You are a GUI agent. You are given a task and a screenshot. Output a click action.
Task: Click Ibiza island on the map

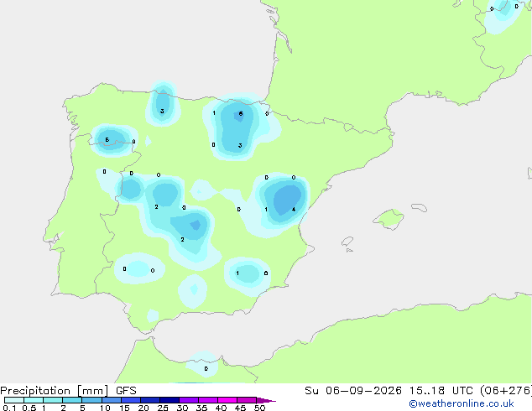(347, 242)
